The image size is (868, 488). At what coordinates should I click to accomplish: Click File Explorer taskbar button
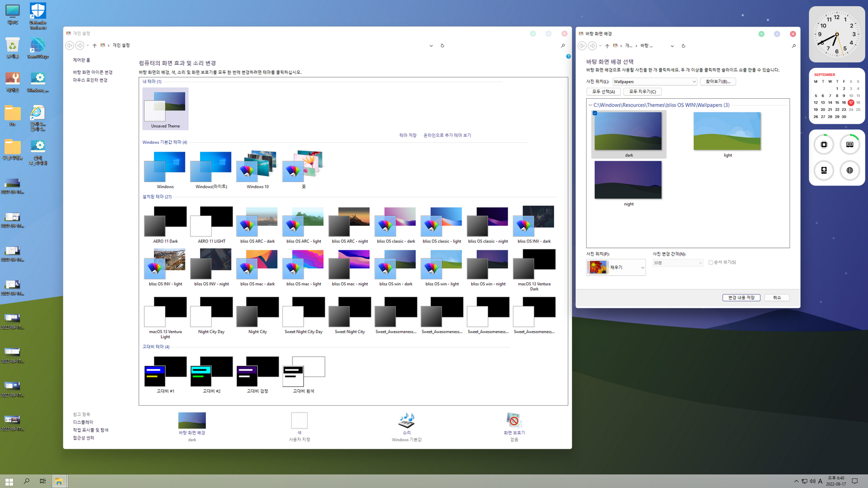tap(59, 481)
